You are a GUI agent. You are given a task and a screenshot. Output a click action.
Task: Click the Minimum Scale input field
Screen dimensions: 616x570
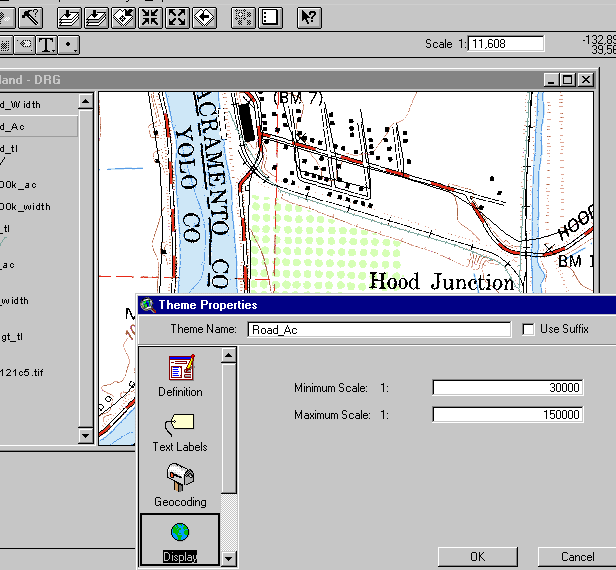pos(507,388)
